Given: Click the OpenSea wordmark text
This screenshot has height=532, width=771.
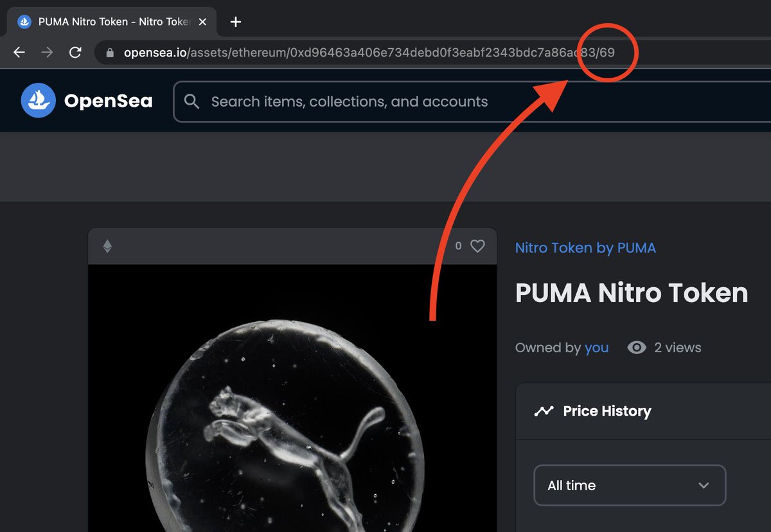Looking at the screenshot, I should pyautogui.click(x=108, y=101).
